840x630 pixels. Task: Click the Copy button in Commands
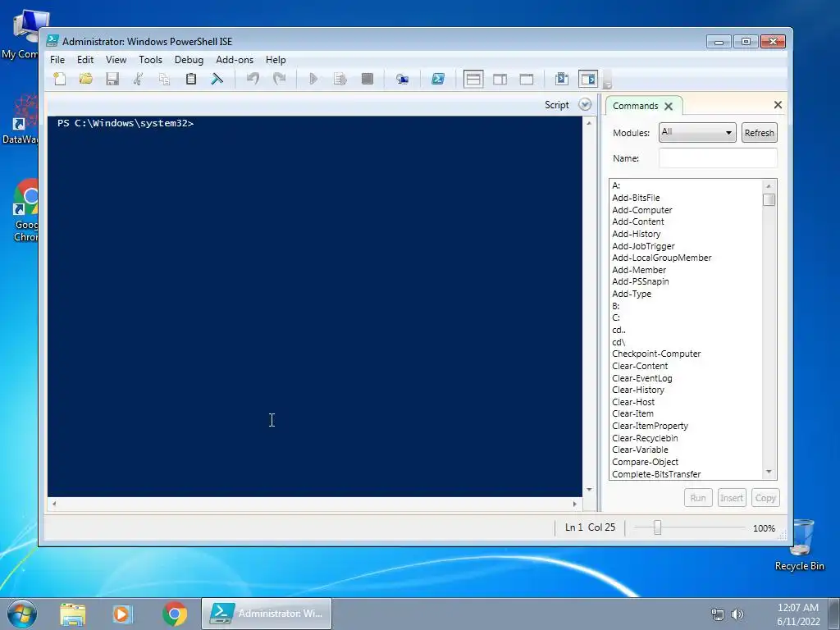(765, 498)
